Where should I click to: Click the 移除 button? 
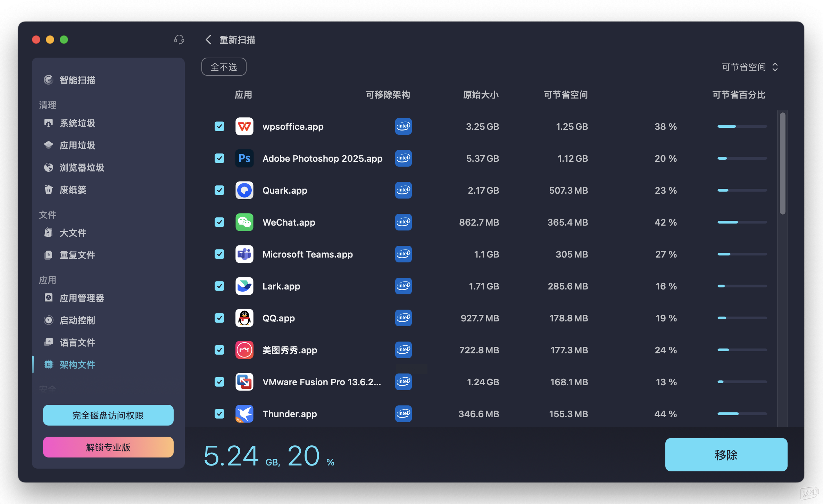point(726,454)
